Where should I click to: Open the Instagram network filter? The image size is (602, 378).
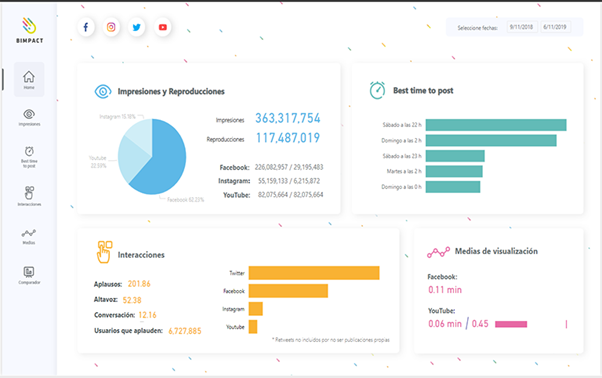[111, 27]
